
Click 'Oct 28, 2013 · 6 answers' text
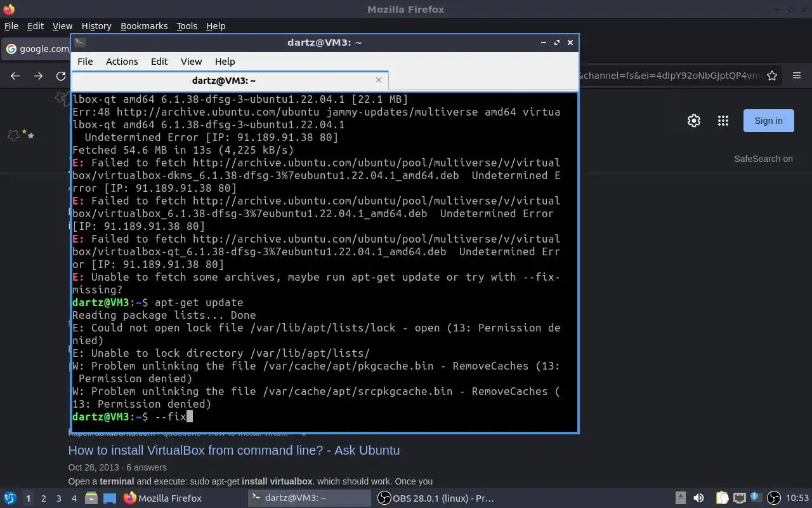(117, 467)
